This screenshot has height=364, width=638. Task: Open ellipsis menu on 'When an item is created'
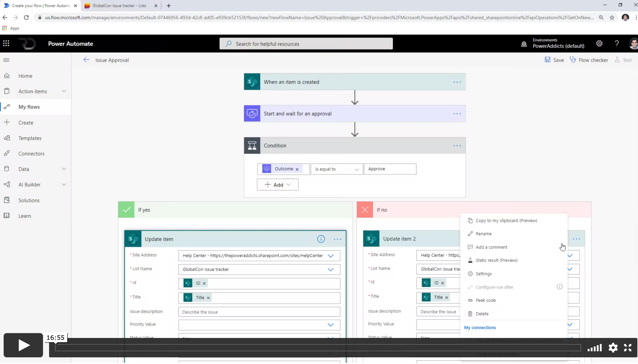[457, 82]
